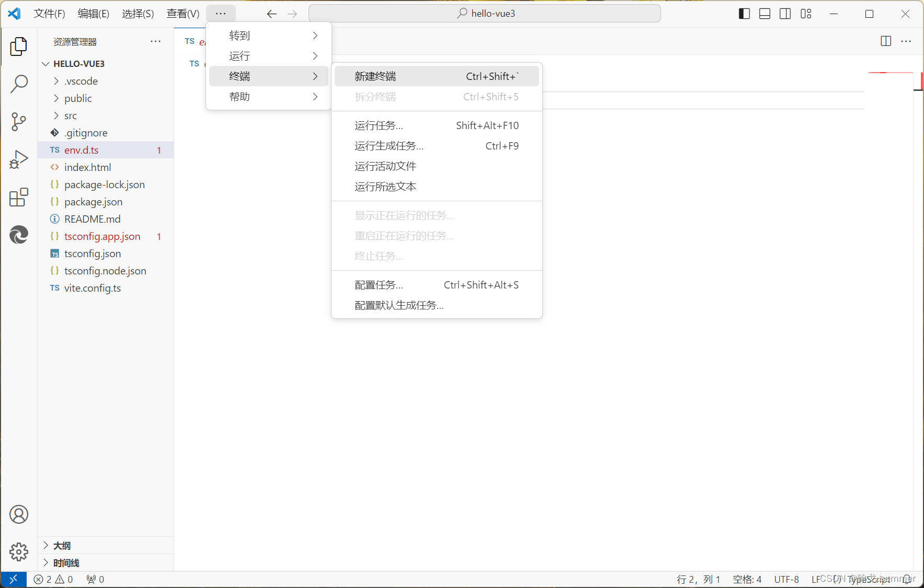Click the errors and warnings status indicator

[x=53, y=579]
